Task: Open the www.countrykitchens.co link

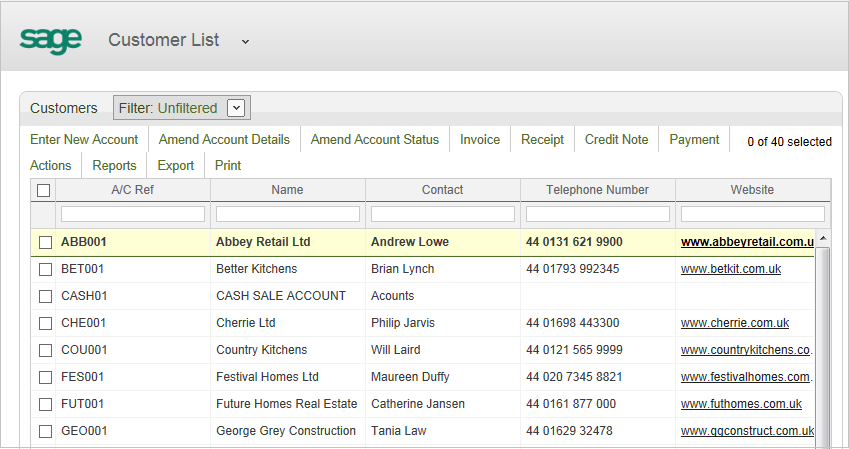Action: pos(746,350)
